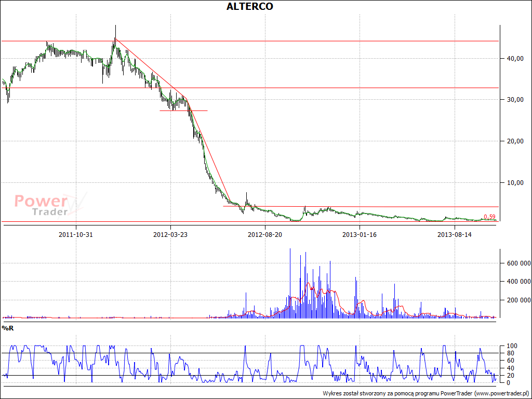Select the 2012-03-23 date label
Image resolution: width=532 pixels, height=399 pixels.
pos(170,234)
